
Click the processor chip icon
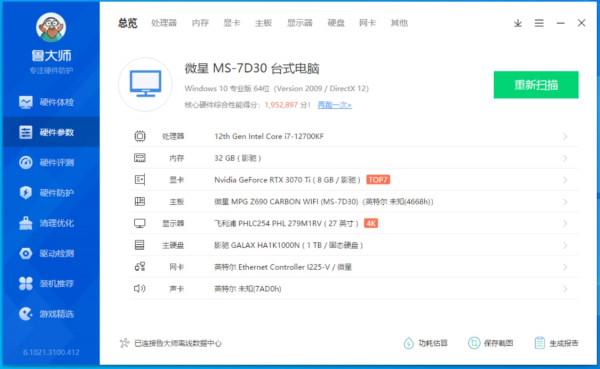point(140,136)
